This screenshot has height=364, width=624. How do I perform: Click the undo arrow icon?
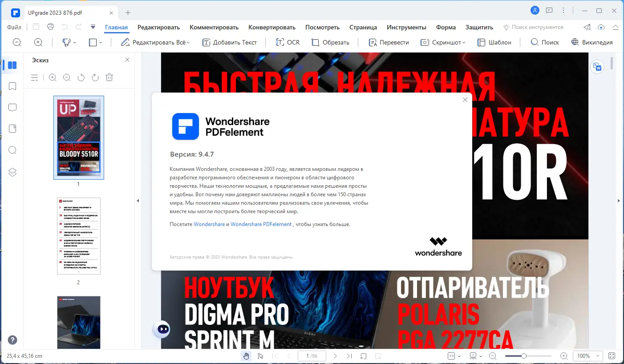[65, 27]
